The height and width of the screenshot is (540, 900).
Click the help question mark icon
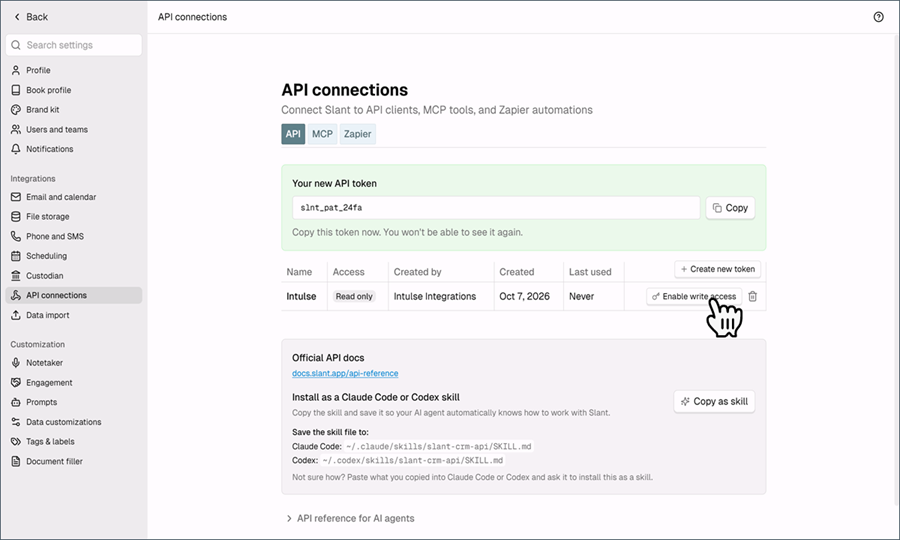(878, 17)
